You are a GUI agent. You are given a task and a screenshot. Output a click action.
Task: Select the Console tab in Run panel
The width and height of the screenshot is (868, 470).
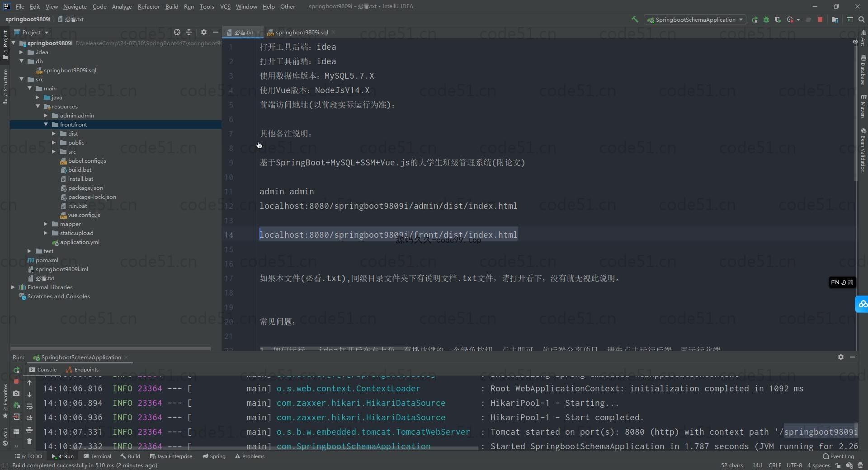(43, 370)
